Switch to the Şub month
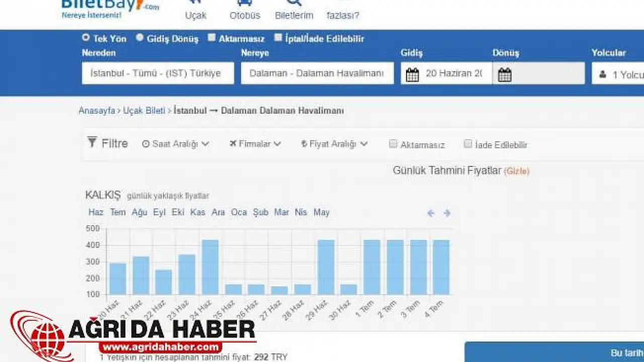The width and height of the screenshot is (644, 362). coord(261,212)
